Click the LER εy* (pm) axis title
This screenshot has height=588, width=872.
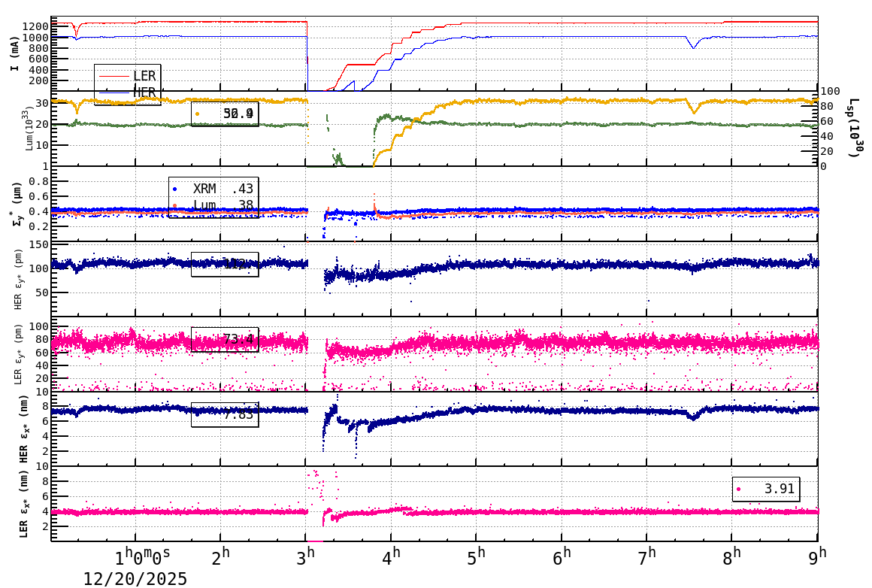pos(18,354)
